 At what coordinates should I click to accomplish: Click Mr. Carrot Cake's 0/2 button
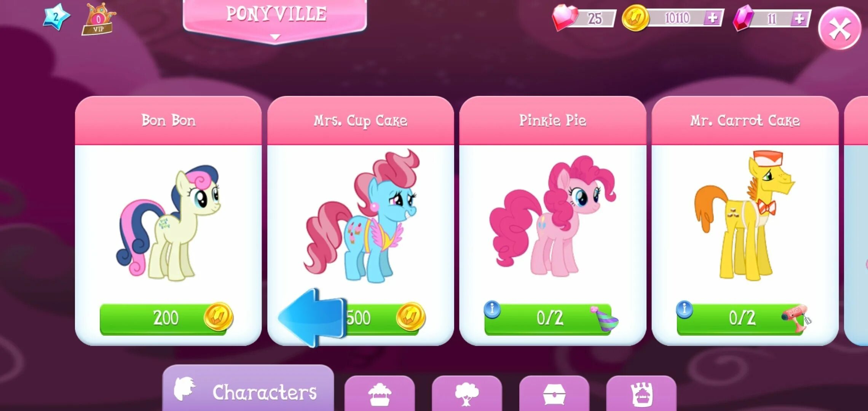click(743, 318)
